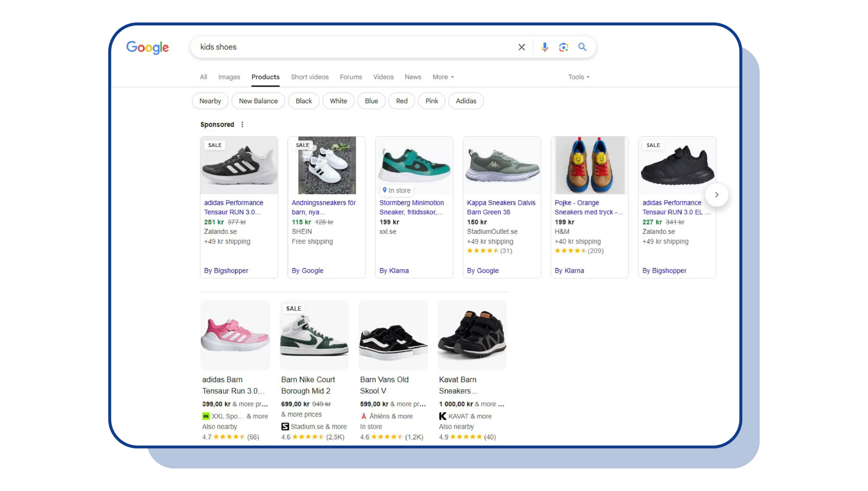This screenshot has width=868, height=491.
Task: Click By Klarna under Stormberg listing
Action: 394,271
